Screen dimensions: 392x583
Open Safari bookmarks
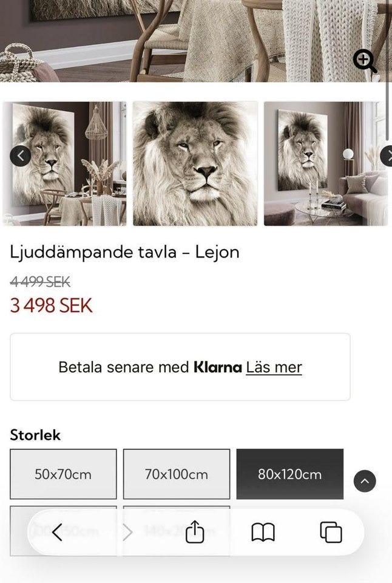(x=263, y=533)
